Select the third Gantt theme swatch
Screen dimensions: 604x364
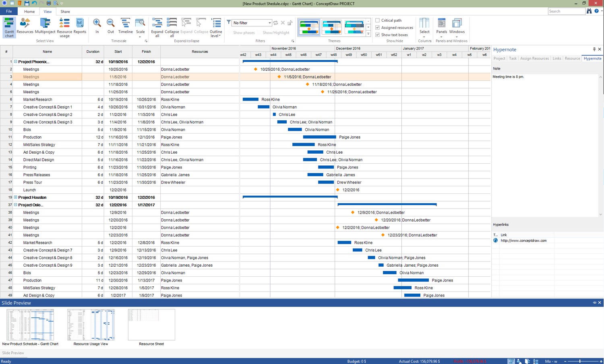354,27
